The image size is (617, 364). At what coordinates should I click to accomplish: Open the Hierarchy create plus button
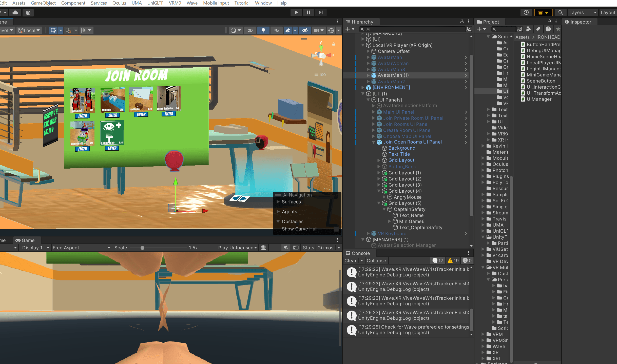350,29
